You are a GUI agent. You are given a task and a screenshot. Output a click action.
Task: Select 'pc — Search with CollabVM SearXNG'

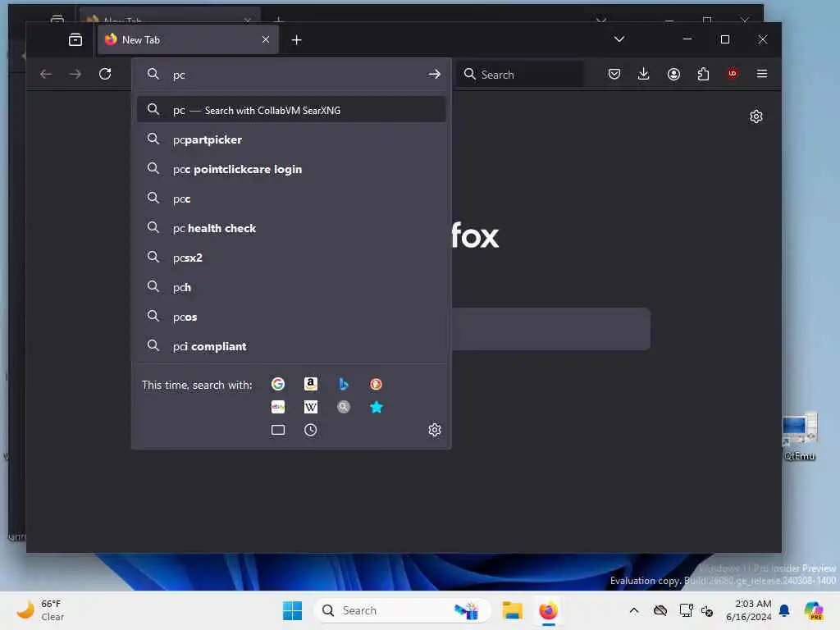coord(291,110)
